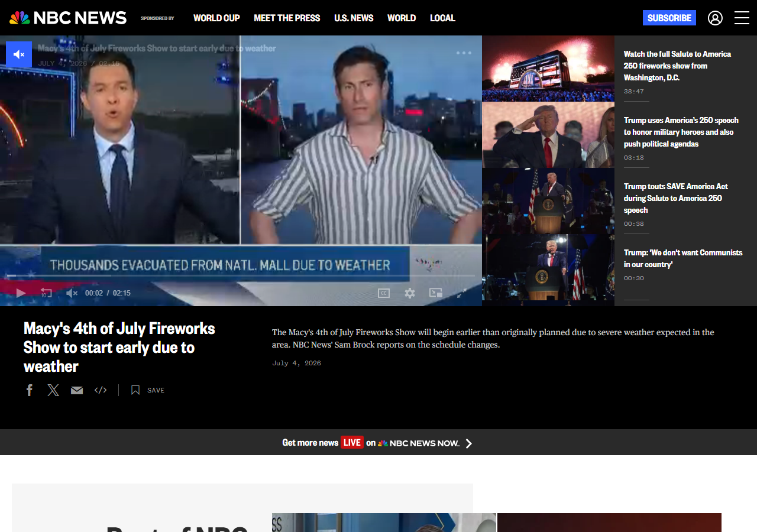Open SAVE America Act video thumbnail

tap(548, 201)
